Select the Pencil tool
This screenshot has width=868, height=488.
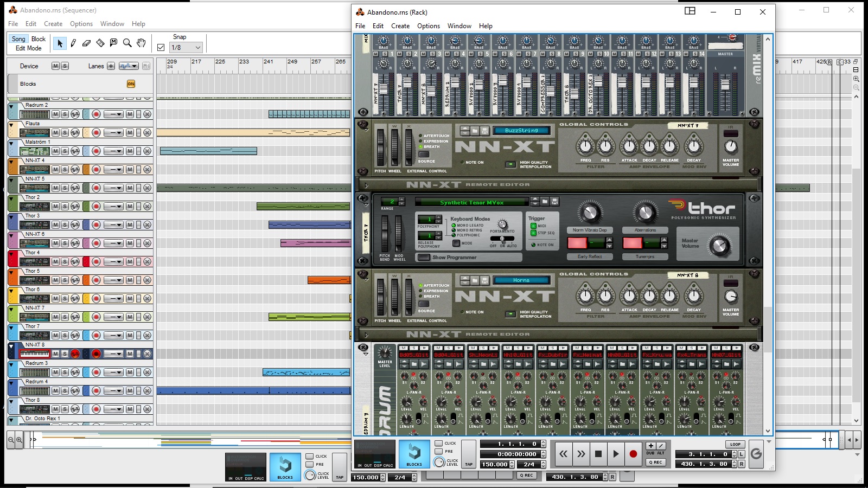click(x=73, y=43)
